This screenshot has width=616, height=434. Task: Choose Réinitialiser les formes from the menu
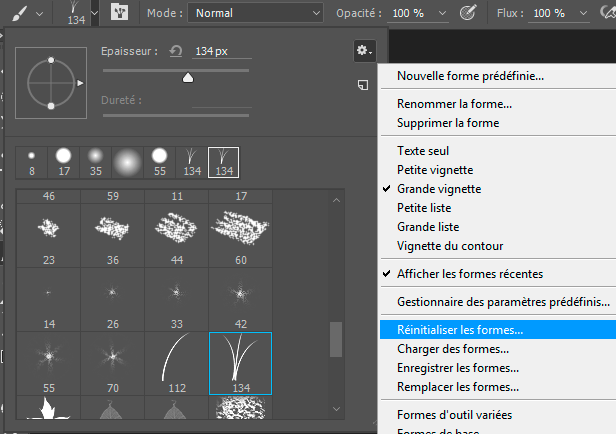point(459,329)
